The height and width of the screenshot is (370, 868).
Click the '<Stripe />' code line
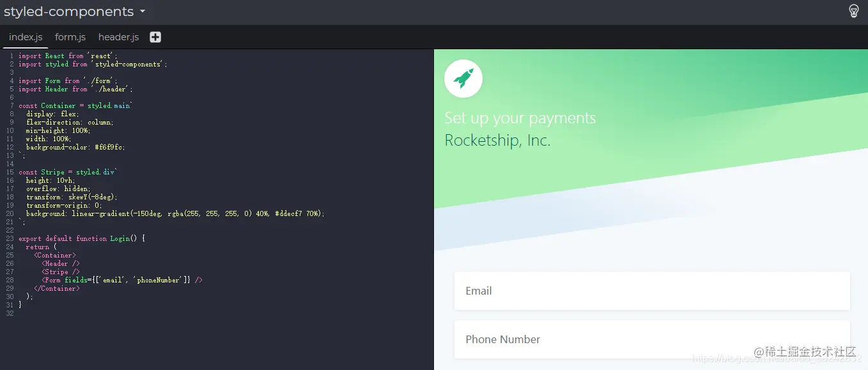point(61,272)
